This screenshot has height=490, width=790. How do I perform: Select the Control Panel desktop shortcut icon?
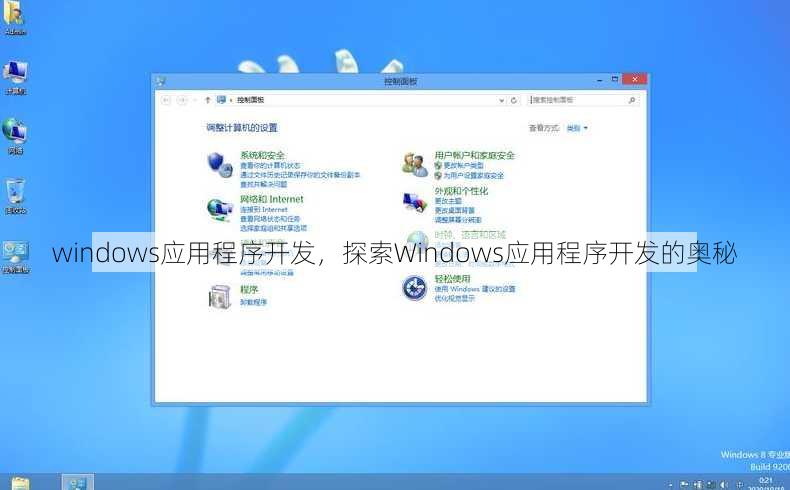pos(16,251)
